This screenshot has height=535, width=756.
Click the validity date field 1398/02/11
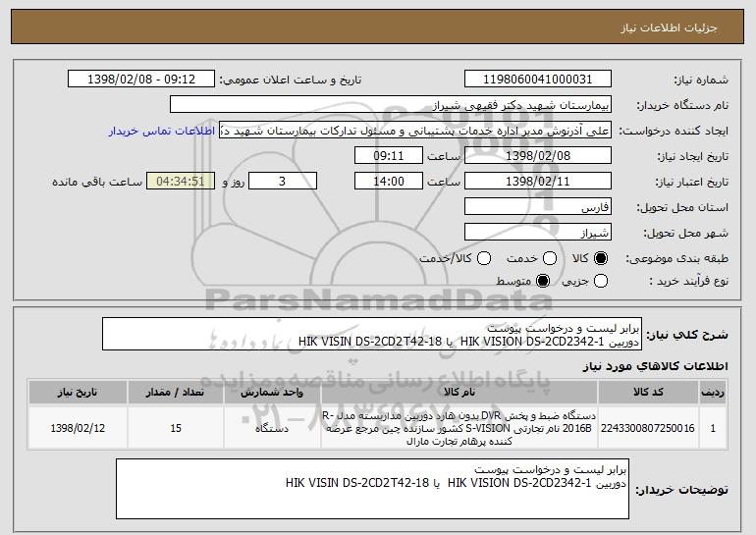pyautogui.click(x=538, y=182)
